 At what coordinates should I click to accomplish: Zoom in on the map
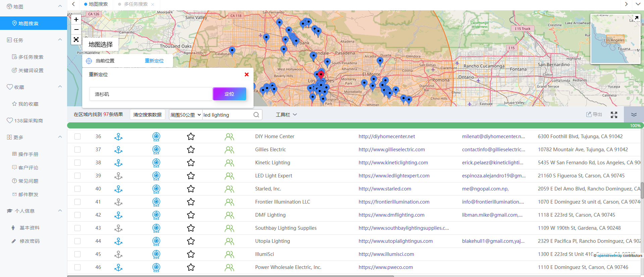tap(76, 19)
